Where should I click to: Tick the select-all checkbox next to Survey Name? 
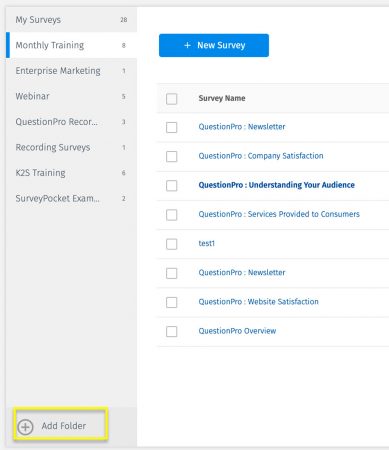click(x=172, y=99)
